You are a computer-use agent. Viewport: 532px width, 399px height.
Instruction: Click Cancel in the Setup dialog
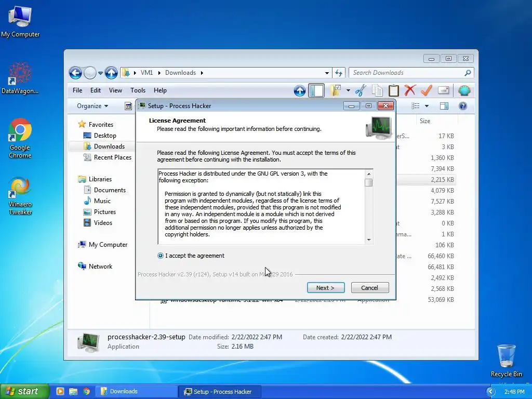coord(369,288)
